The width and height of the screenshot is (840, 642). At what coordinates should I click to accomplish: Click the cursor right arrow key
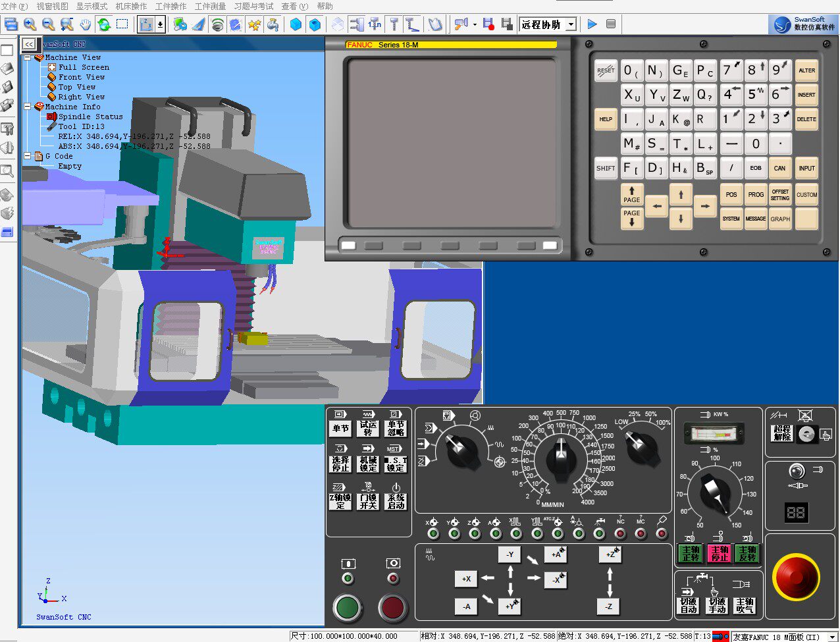(x=704, y=207)
